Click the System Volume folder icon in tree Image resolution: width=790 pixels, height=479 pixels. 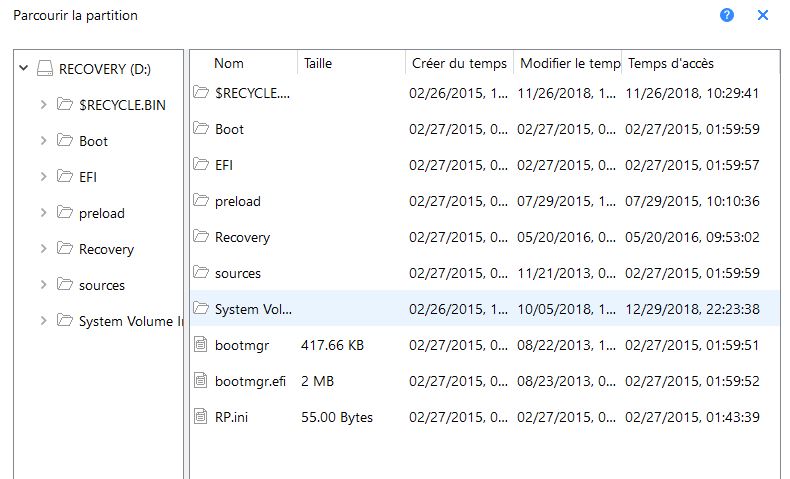64,320
